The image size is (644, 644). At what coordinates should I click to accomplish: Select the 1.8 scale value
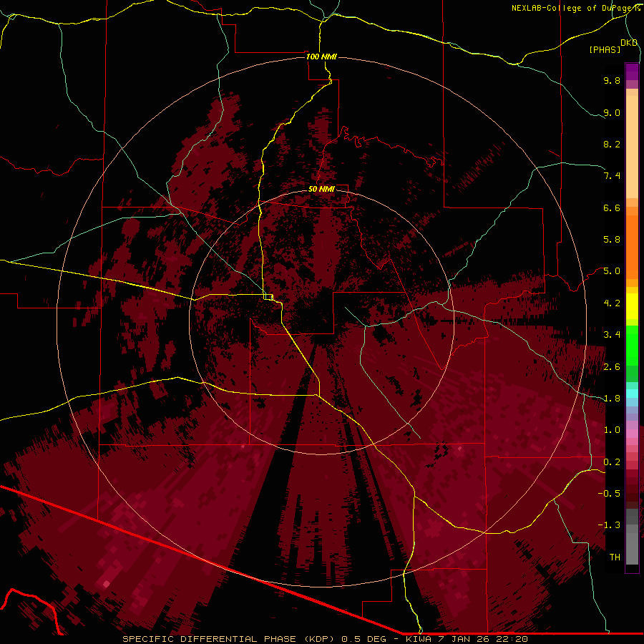[612, 399]
